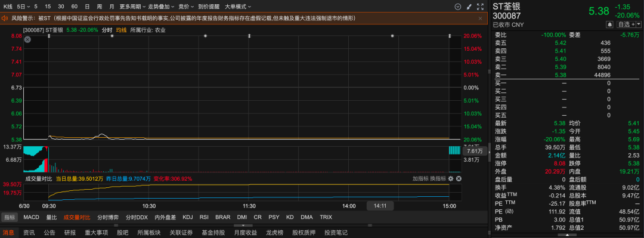
Task: Click the 指标 button in indicator bar
Action: point(9,217)
